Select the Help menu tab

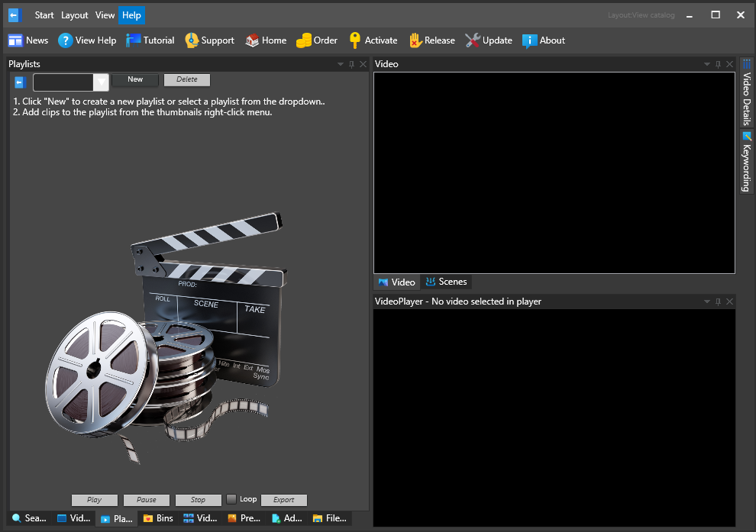click(x=131, y=15)
